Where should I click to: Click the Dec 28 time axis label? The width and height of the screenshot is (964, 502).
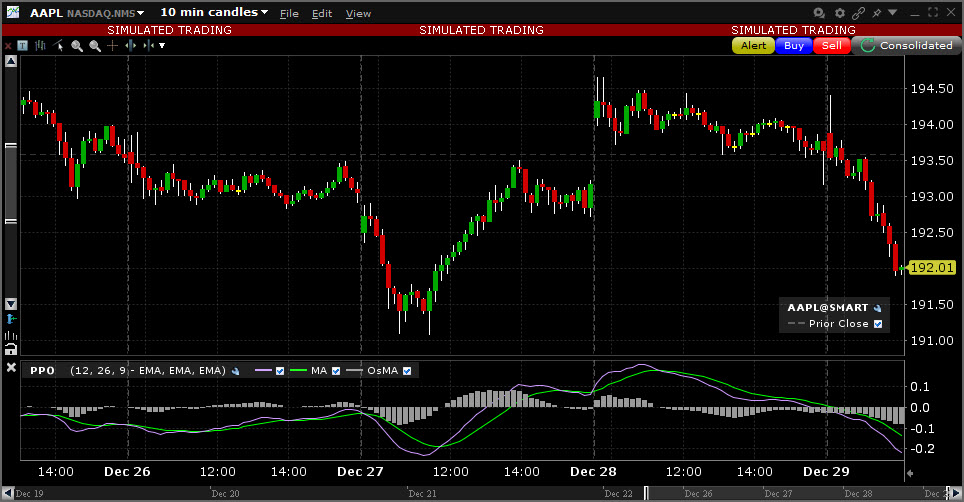593,472
